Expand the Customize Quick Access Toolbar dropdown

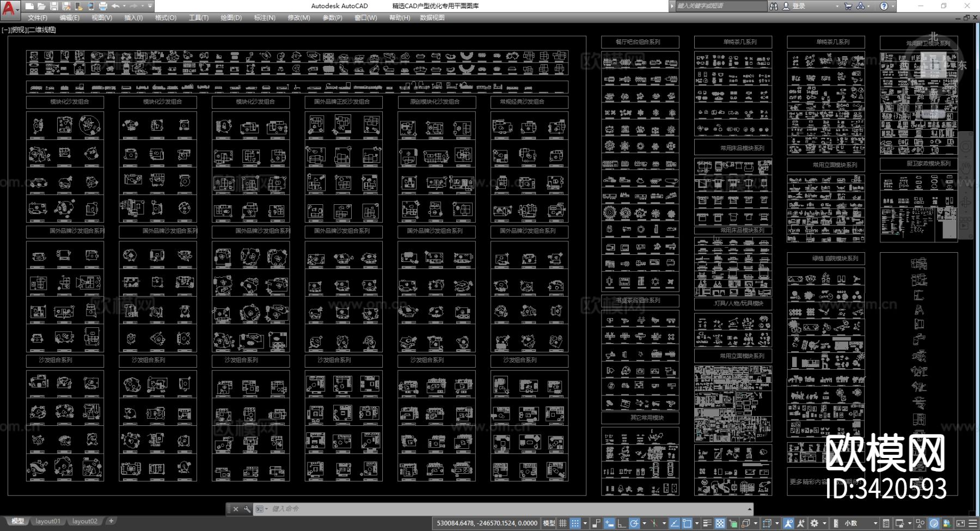(150, 6)
